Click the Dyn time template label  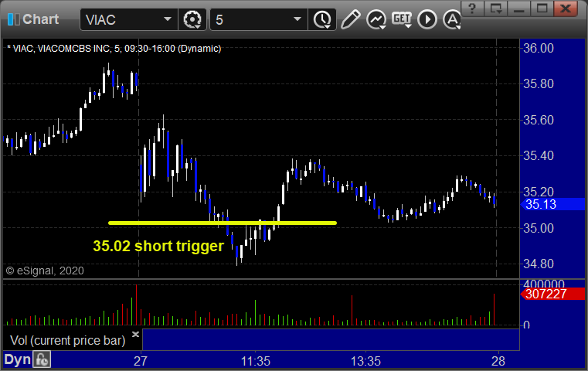(17, 359)
